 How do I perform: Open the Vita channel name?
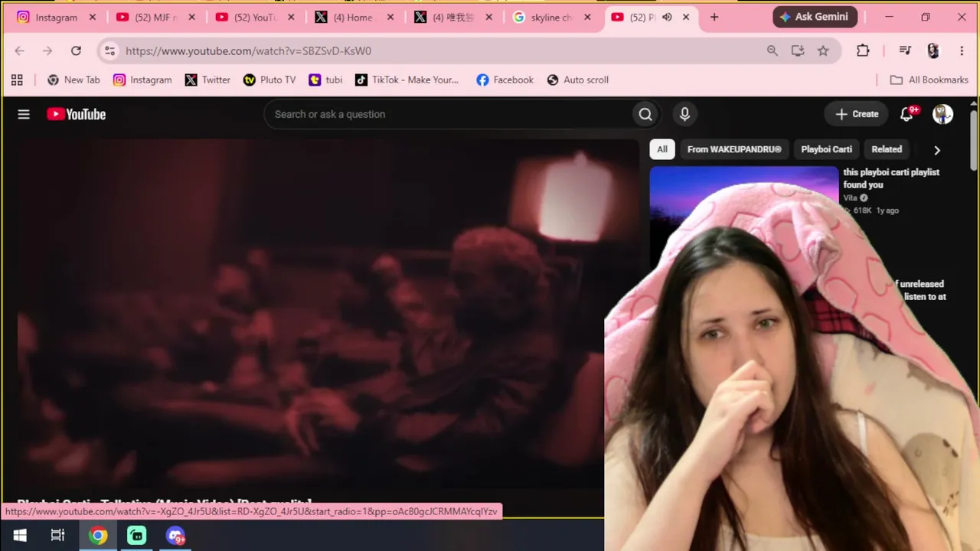(x=850, y=198)
